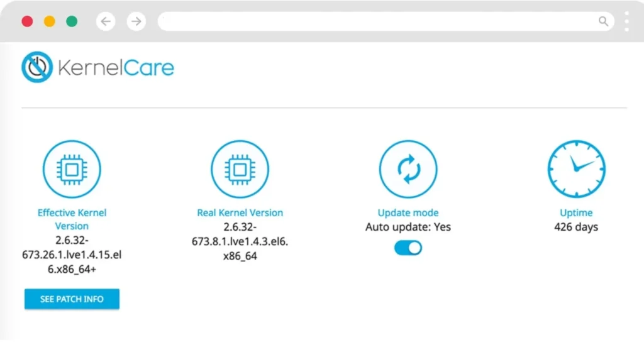Click the Update mode label

(408, 212)
